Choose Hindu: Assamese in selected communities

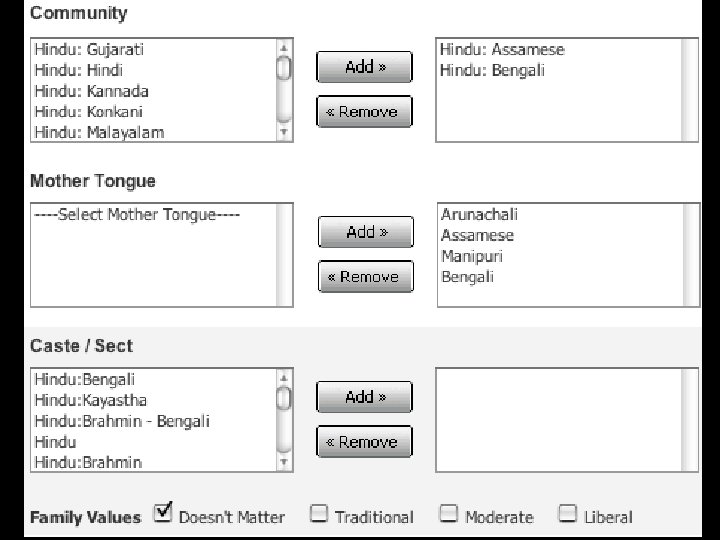502,50
